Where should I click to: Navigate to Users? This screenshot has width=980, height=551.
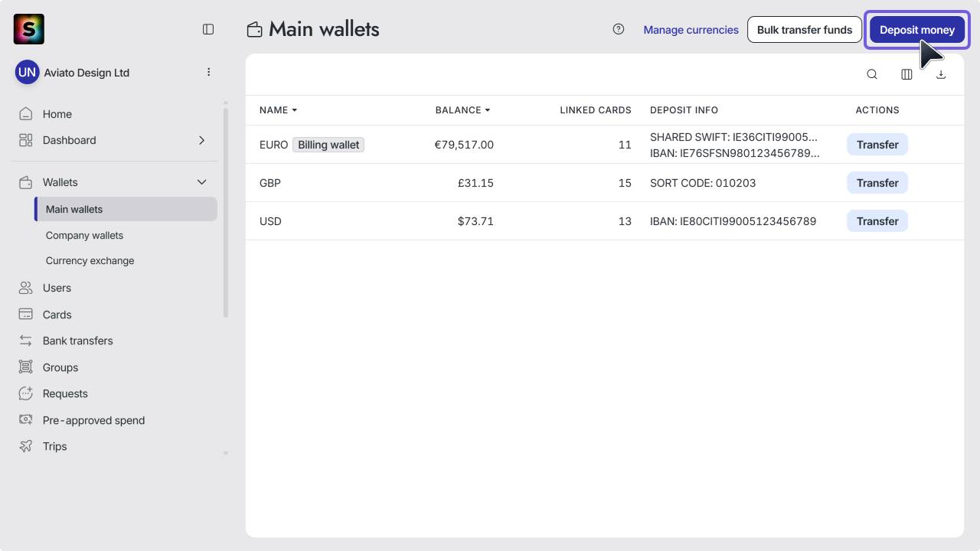[x=57, y=288]
